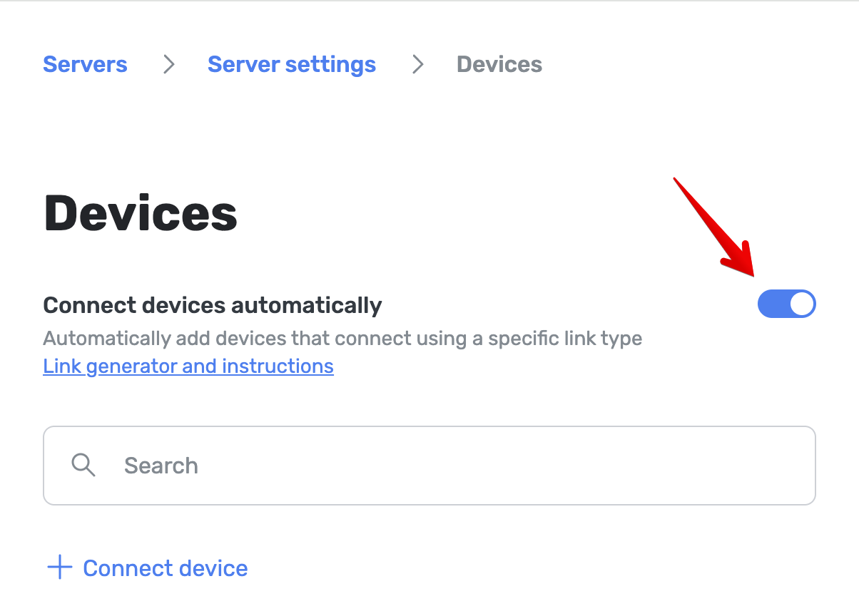The image size is (859, 616).
Task: Click the blue track of the toggle switch
Action: click(x=773, y=304)
